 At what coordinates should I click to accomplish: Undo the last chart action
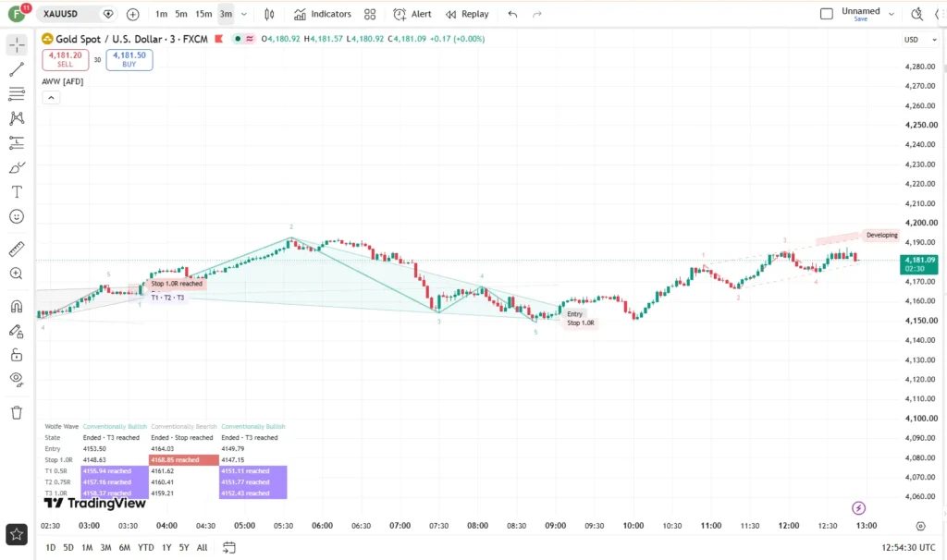(x=512, y=14)
